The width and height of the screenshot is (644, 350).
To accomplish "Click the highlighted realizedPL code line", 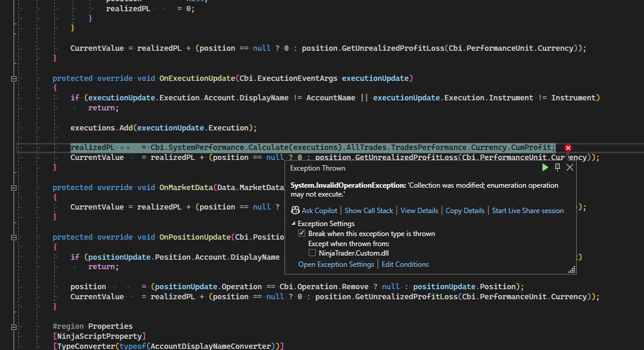I will 313,148.
